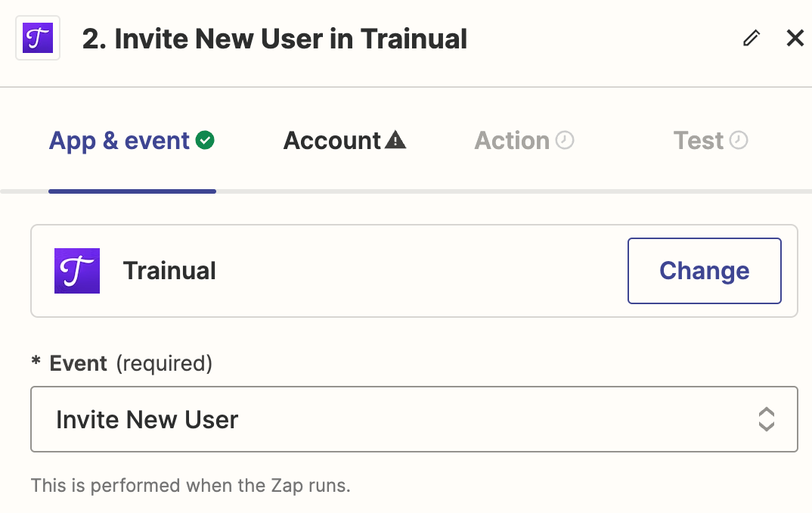Click the Trainual app icon in app card

click(77, 270)
